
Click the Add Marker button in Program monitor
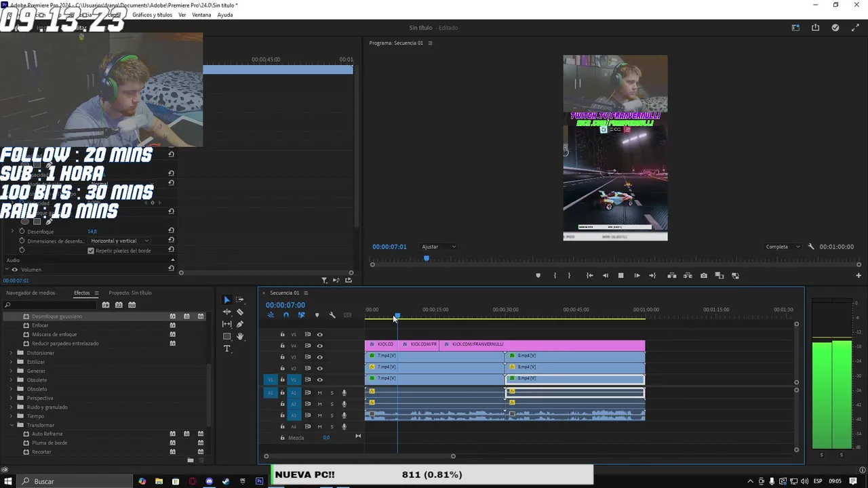[x=538, y=276]
